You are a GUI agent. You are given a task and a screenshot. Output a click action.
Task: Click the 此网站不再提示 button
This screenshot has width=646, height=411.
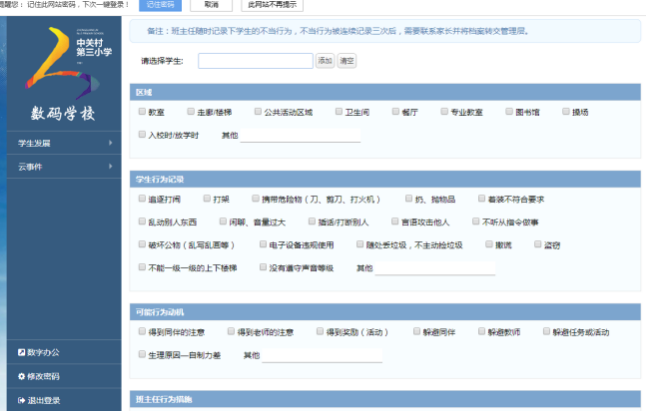coord(272,5)
